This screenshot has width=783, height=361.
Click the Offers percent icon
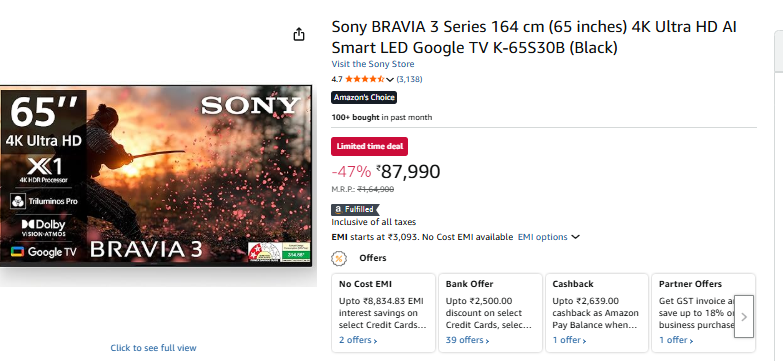click(x=339, y=258)
